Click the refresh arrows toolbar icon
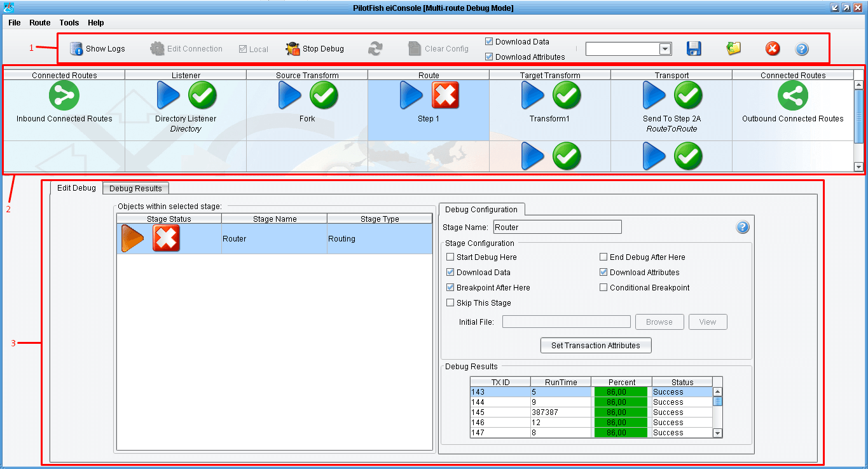Screen dimensions: 868x469 tap(375, 49)
